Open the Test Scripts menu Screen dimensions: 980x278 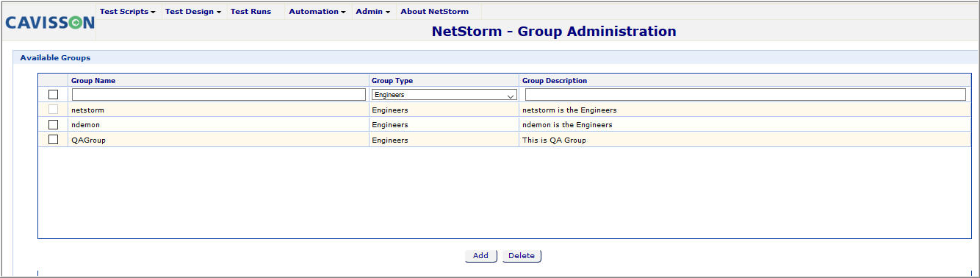127,12
